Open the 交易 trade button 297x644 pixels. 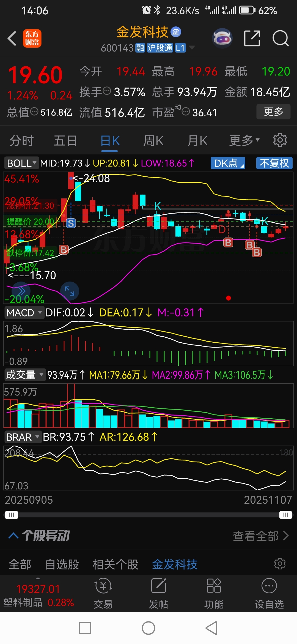click(x=103, y=594)
